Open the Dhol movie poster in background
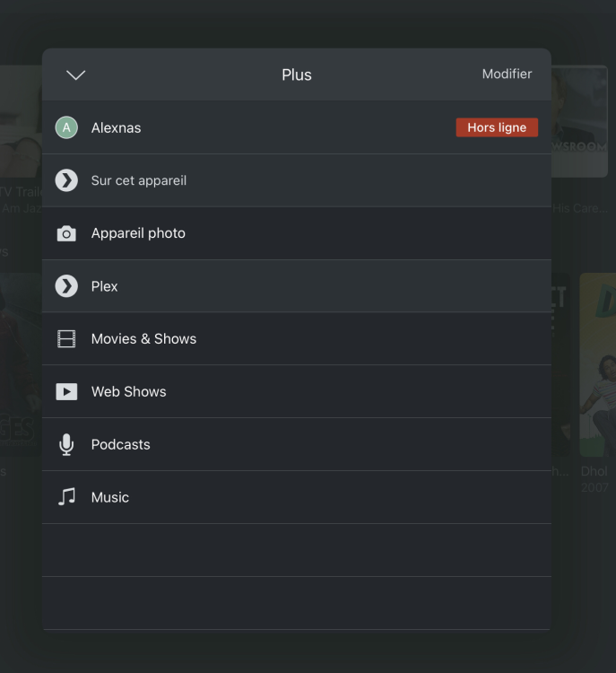Viewport: 616px width, 673px height. pyautogui.click(x=597, y=365)
